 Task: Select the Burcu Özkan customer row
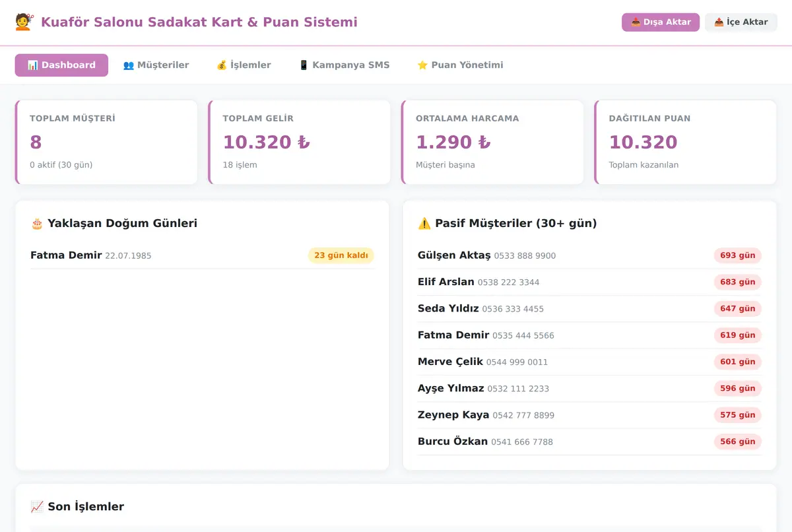point(589,442)
